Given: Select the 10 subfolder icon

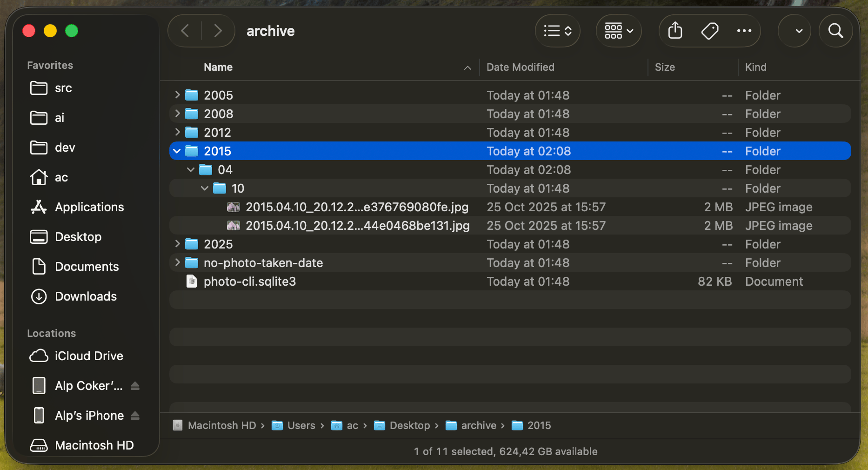Looking at the screenshot, I should [x=220, y=188].
